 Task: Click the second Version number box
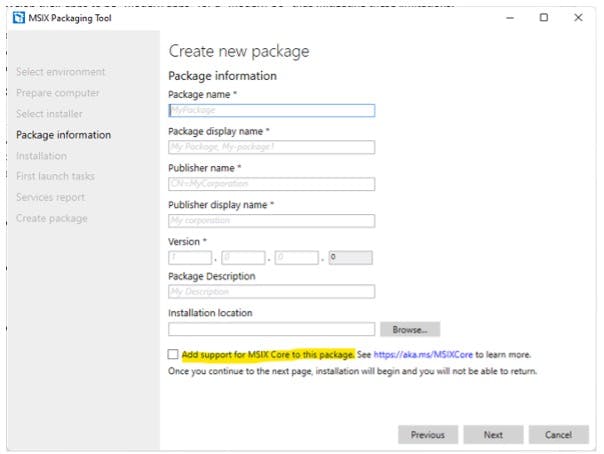tap(243, 257)
